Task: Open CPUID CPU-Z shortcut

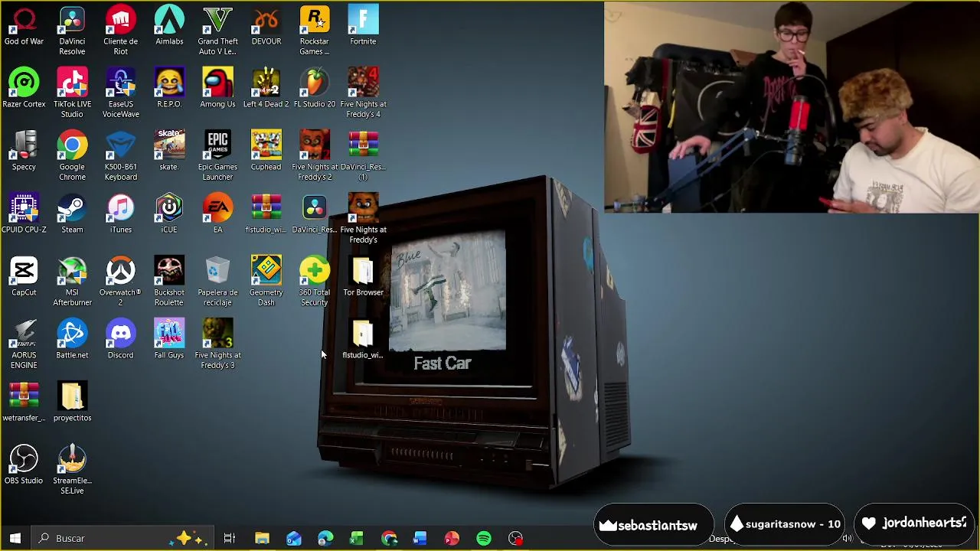Action: pos(24,214)
